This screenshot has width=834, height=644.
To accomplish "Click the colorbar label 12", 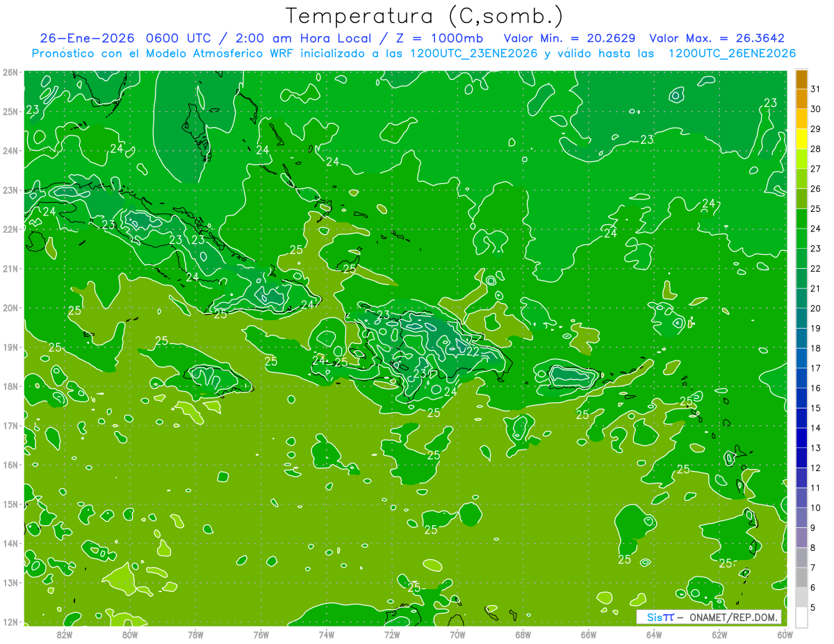I will (x=815, y=468).
